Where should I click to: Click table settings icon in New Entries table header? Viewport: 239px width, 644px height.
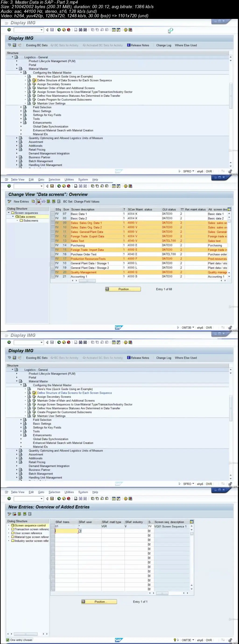tap(192, 522)
